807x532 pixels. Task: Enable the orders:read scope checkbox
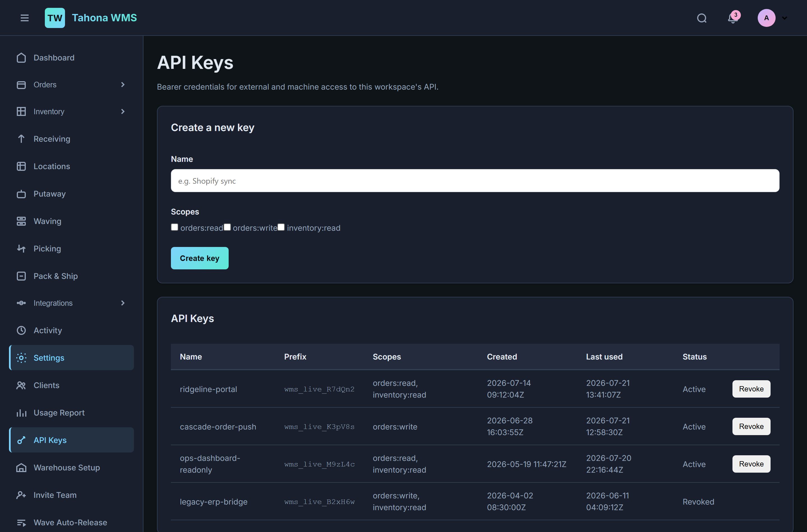tap(175, 227)
